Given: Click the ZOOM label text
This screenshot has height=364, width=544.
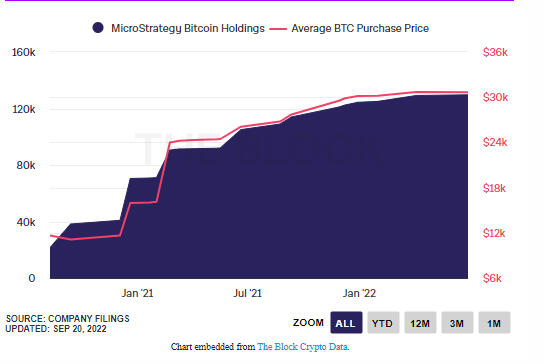Looking at the screenshot, I should click(308, 323).
